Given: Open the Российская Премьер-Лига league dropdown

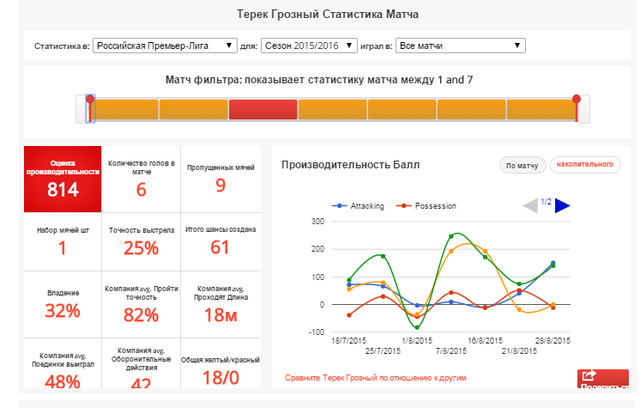Looking at the screenshot, I should [165, 46].
